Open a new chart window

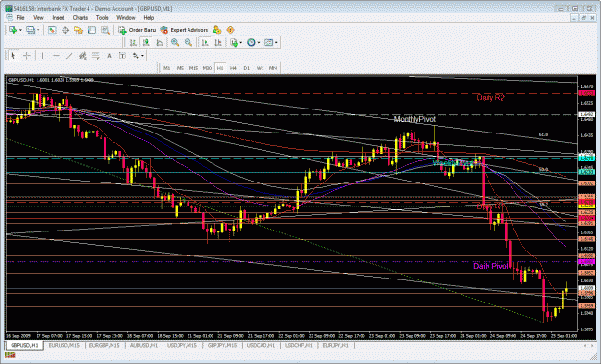[13, 30]
